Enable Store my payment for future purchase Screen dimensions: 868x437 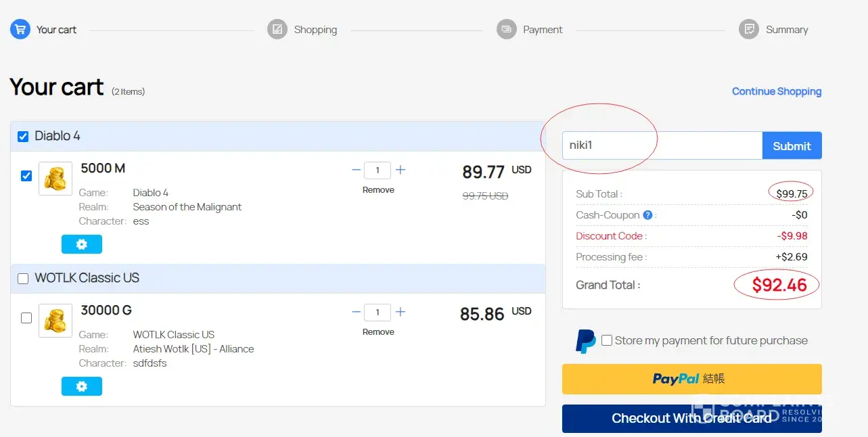[607, 340]
